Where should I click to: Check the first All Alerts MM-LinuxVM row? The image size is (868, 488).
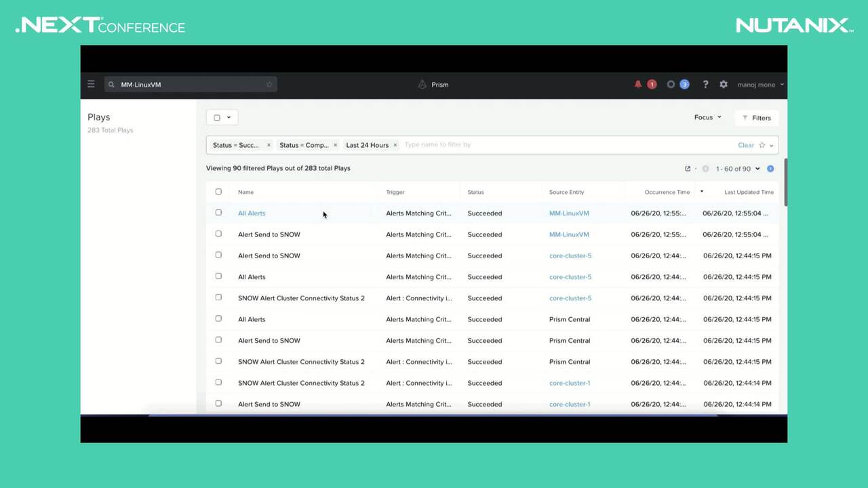218,212
